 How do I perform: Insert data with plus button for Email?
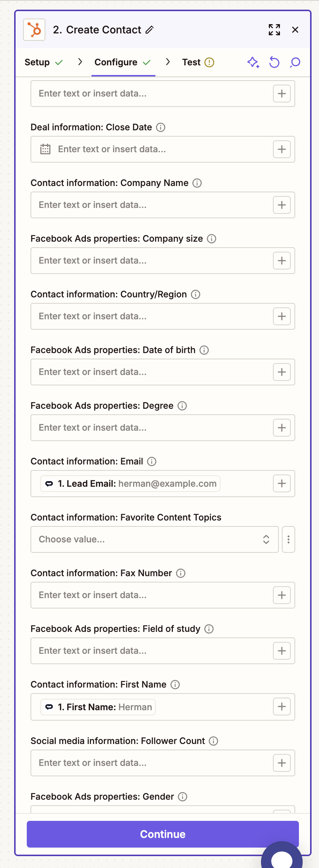coord(281,483)
